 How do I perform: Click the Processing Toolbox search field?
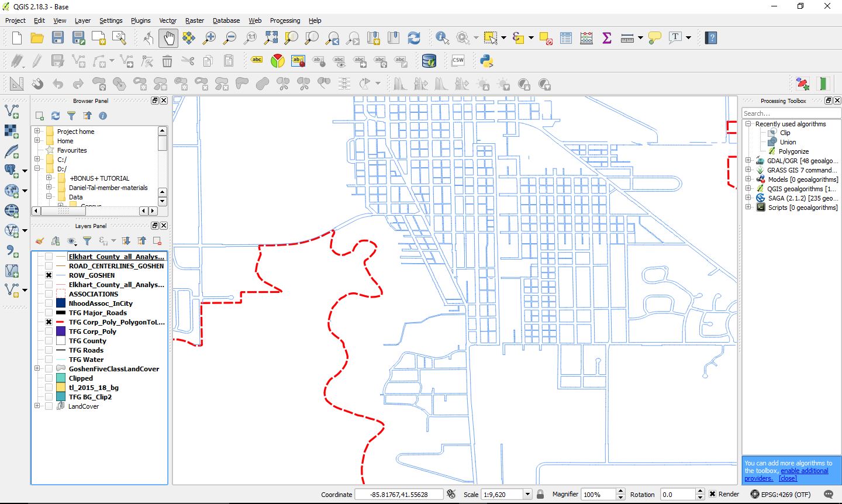pyautogui.click(x=791, y=113)
